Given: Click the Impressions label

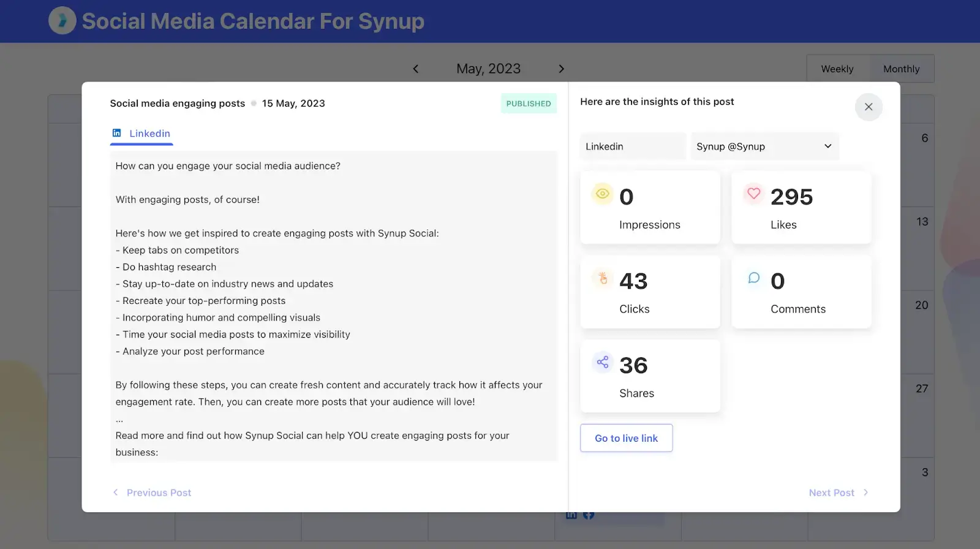Looking at the screenshot, I should coord(650,225).
